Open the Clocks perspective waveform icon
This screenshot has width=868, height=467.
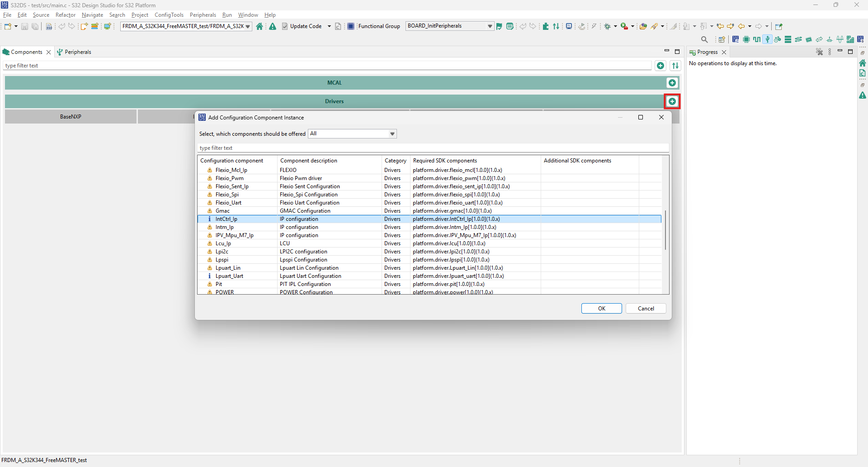(x=757, y=39)
